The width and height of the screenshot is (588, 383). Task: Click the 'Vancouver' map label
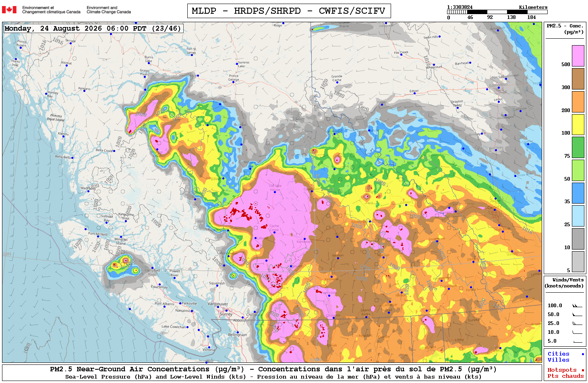[x=218, y=304]
